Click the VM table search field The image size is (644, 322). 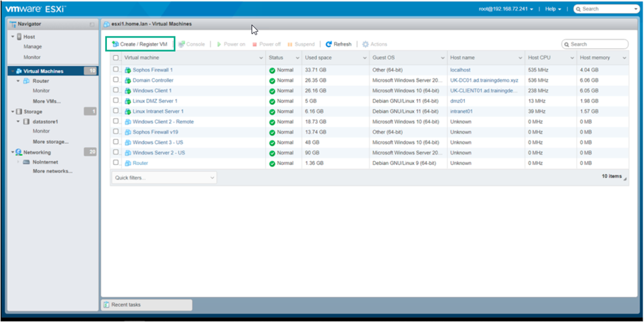point(594,44)
